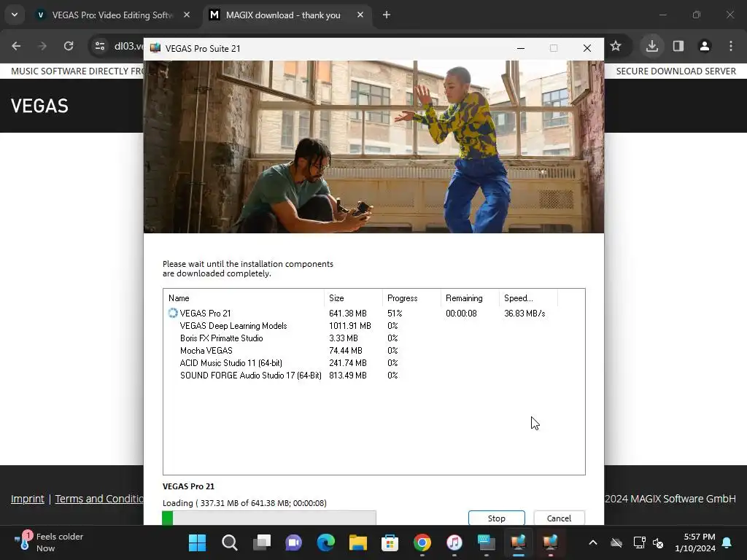Click the VEGAS Pro Suite 21 title icon
This screenshot has height=560, width=747.
155,48
